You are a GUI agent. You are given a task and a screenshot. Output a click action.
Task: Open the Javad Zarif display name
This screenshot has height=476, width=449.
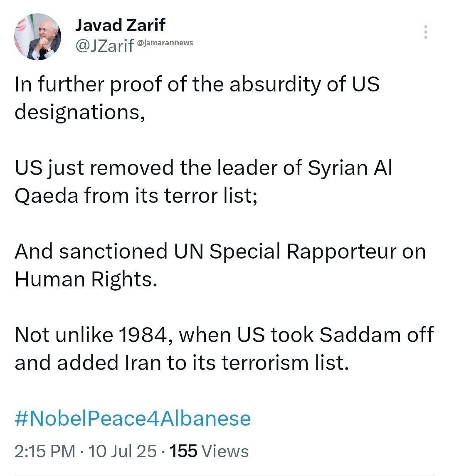[120, 25]
